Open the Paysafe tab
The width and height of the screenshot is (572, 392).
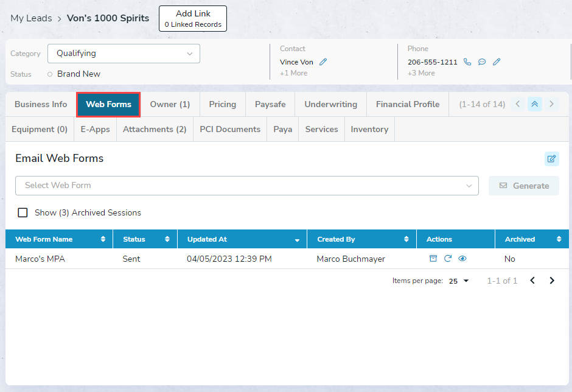270,104
